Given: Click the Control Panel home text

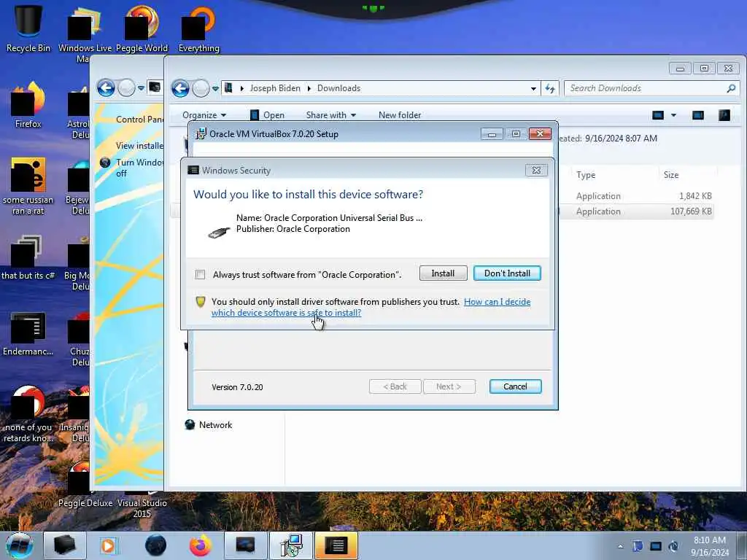Looking at the screenshot, I should 139,120.
